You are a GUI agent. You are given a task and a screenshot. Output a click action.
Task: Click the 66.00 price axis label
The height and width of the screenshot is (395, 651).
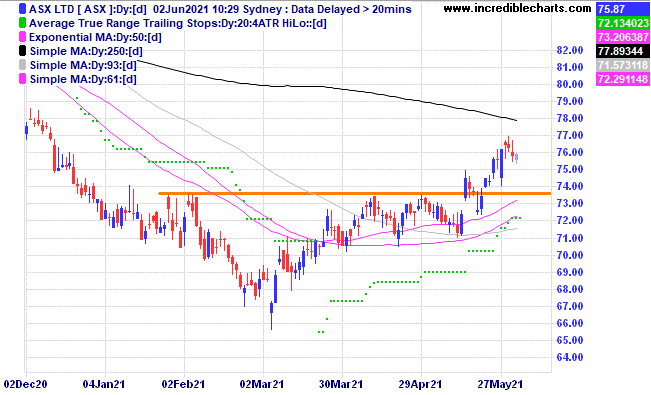(570, 324)
